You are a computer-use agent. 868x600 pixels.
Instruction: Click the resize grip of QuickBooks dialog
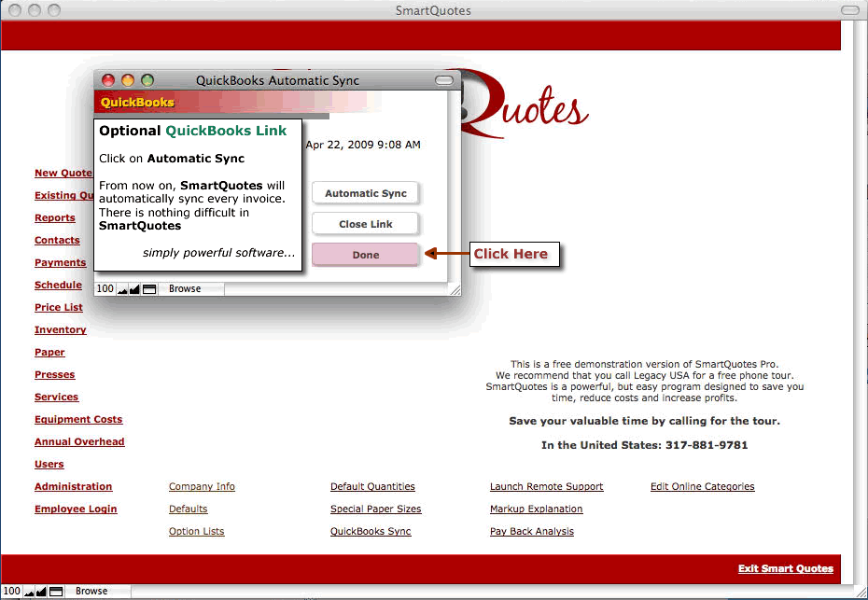455,289
